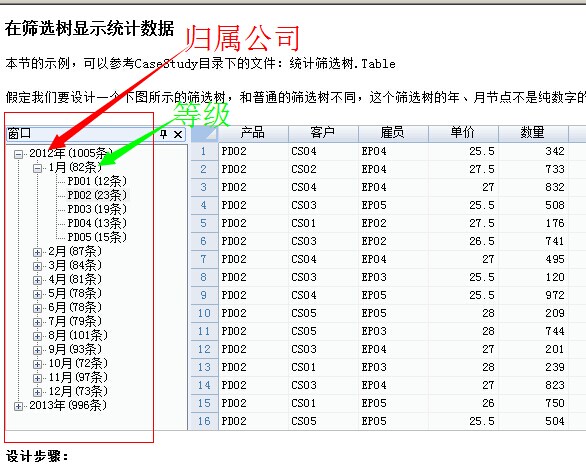
Task: Click the table select-all corner cell
Action: (x=204, y=133)
